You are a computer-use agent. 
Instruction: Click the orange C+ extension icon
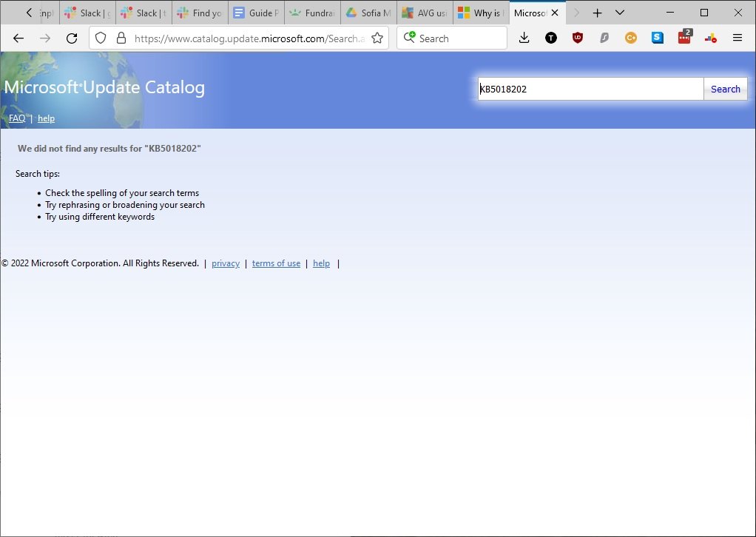631,38
